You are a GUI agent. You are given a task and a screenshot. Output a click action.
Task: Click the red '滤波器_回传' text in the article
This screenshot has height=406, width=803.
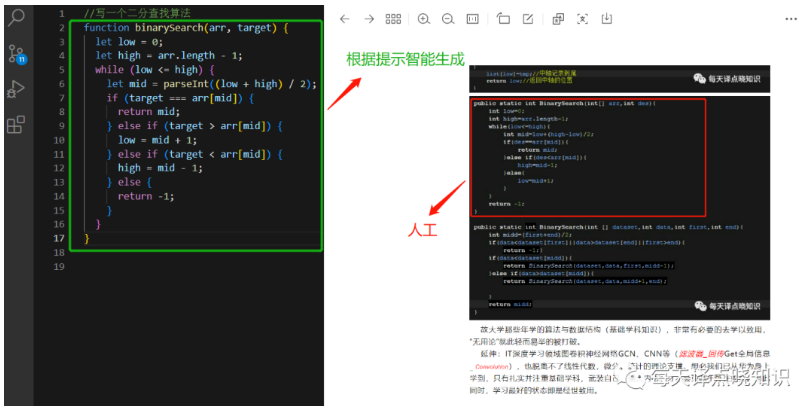[x=701, y=354]
